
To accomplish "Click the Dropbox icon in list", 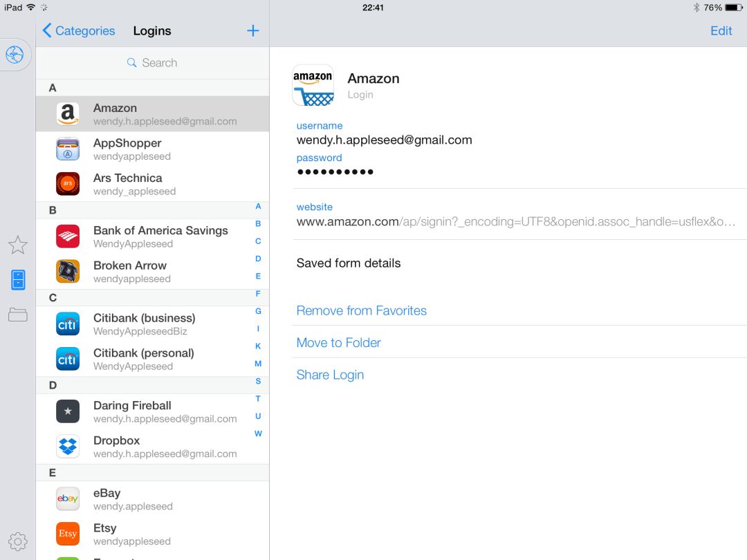I will click(x=68, y=447).
